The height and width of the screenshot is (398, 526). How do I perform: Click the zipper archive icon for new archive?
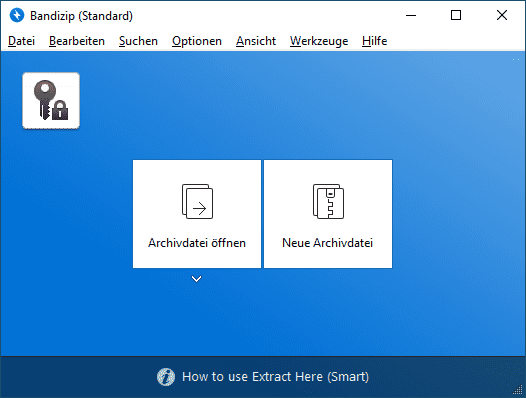tap(328, 201)
